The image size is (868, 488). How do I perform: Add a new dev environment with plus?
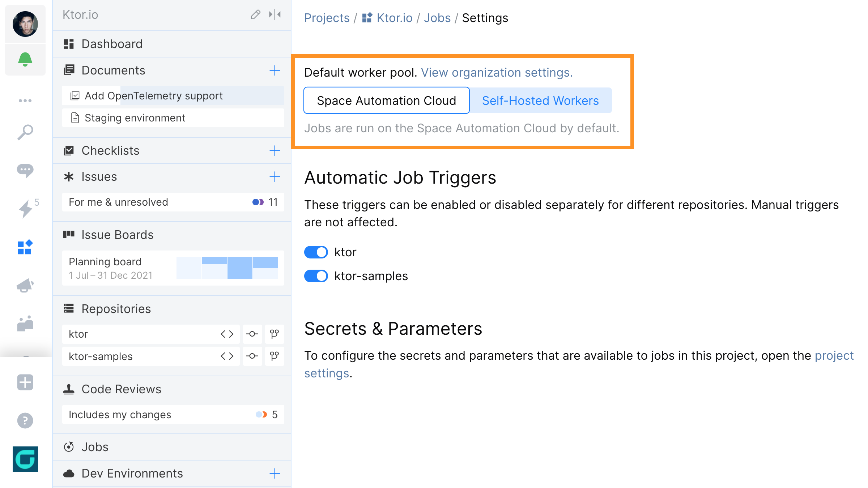275,474
